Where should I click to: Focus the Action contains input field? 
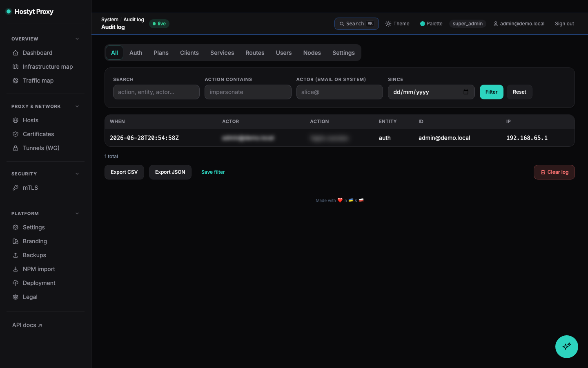(248, 92)
